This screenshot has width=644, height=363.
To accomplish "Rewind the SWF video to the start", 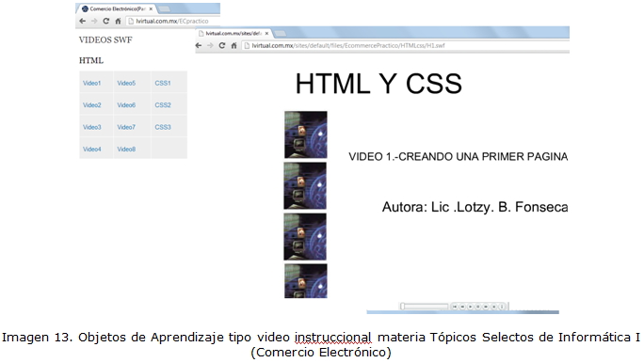I will (455, 307).
